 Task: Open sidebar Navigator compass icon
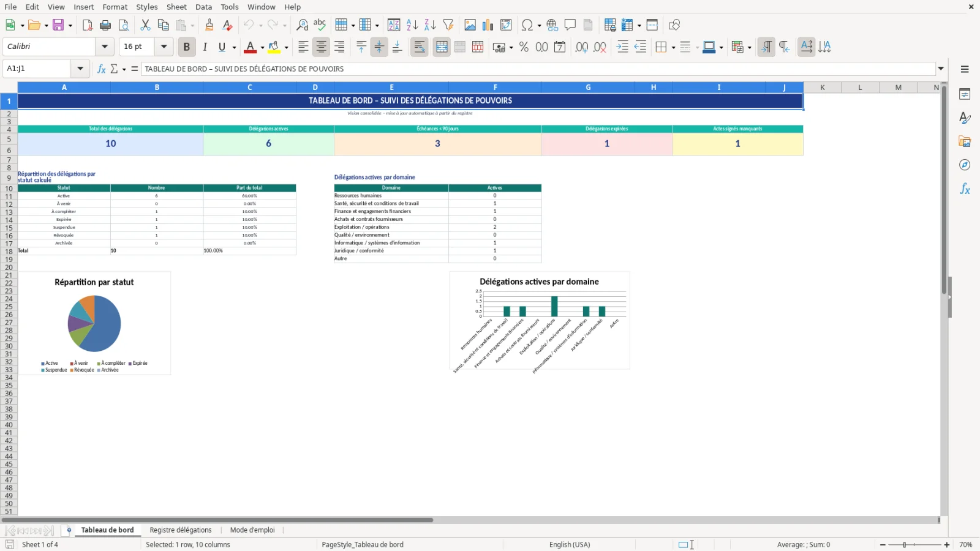coord(965,165)
